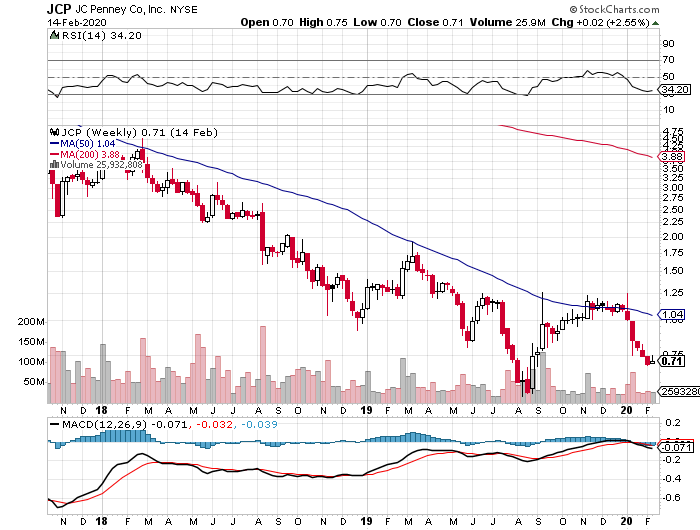The height and width of the screenshot is (530, 700).
Task: Click the MACD -0.4 axis label
Action: pyautogui.click(x=671, y=479)
